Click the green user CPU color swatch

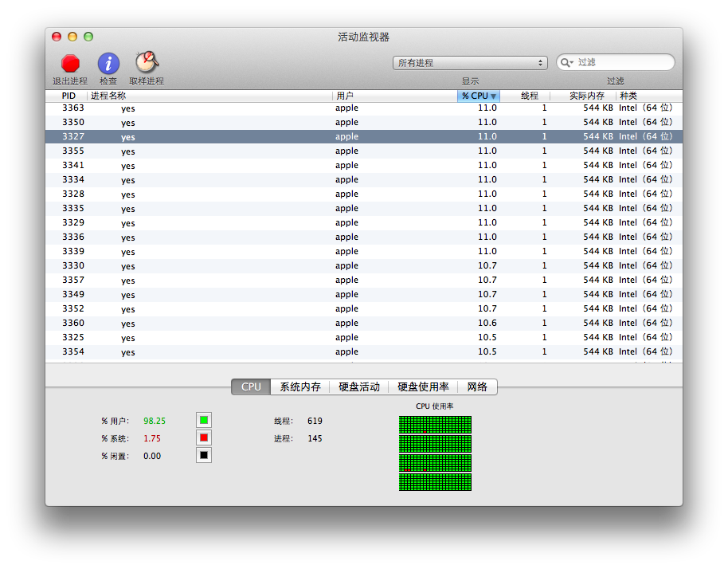pyautogui.click(x=204, y=420)
